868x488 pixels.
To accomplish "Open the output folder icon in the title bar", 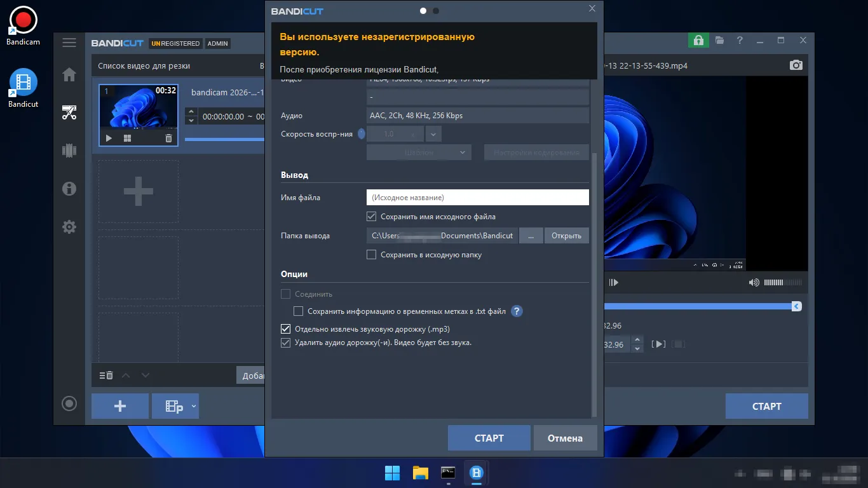I will (x=719, y=40).
